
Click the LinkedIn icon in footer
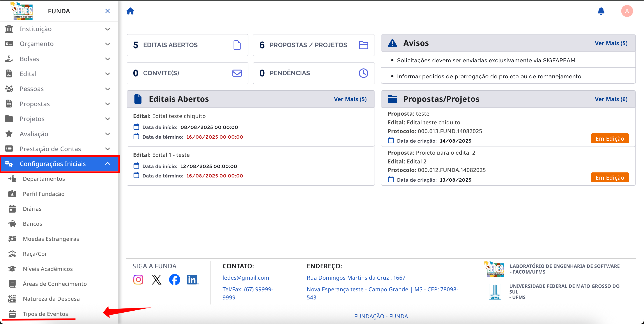pyautogui.click(x=192, y=279)
